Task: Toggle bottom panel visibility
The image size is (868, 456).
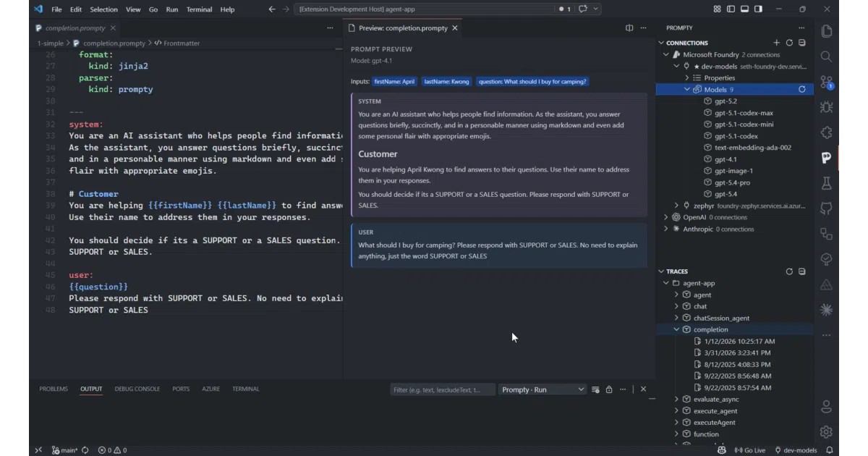Action: 744,9
